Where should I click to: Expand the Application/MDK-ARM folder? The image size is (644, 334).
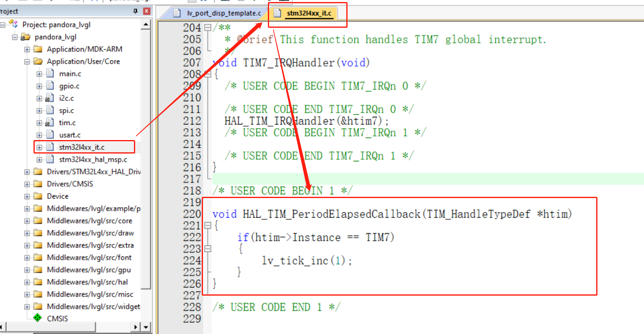tap(27, 49)
